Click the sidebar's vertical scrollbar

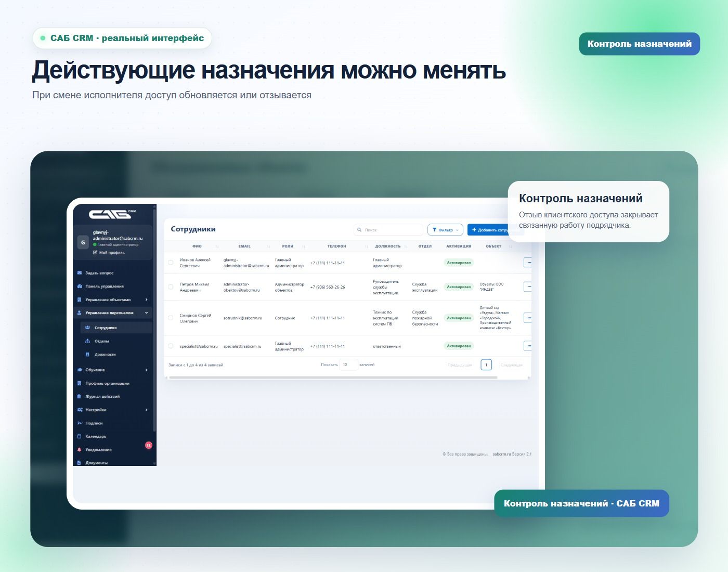coord(154,320)
